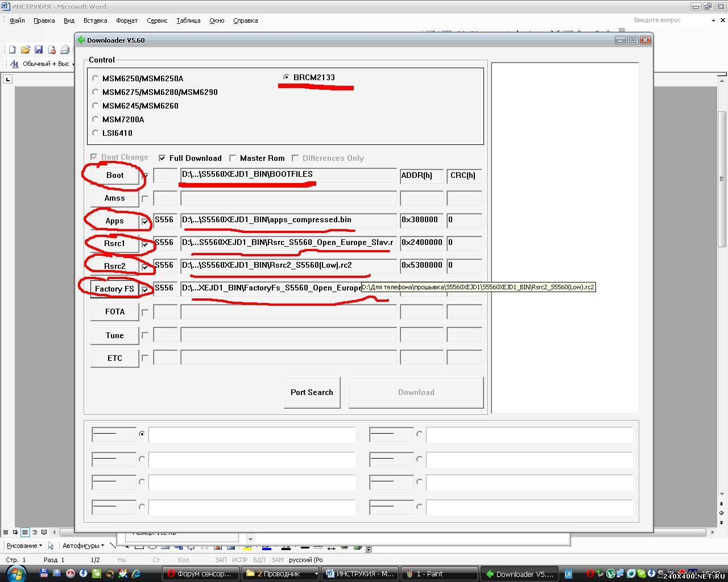Screen dimensions: 728x582
Task: Open the Файл menu in Word
Action: coord(17,20)
